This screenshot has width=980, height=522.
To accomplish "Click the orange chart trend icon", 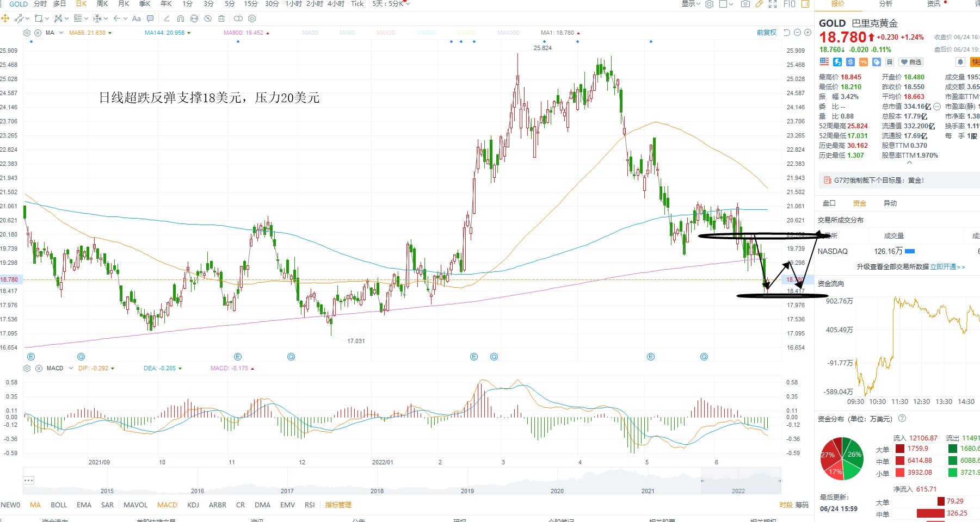I will [864, 62].
